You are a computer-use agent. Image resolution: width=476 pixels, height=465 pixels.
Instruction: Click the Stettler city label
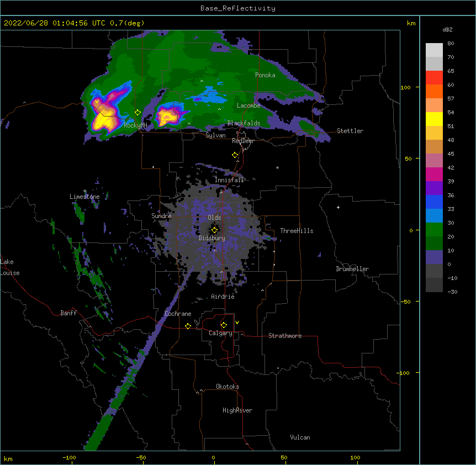tap(350, 131)
